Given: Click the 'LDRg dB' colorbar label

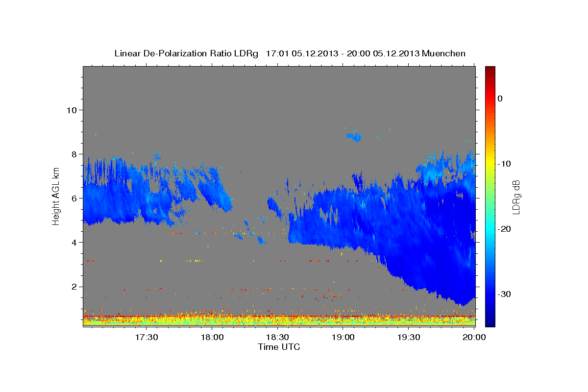Looking at the screenshot, I should [x=515, y=196].
